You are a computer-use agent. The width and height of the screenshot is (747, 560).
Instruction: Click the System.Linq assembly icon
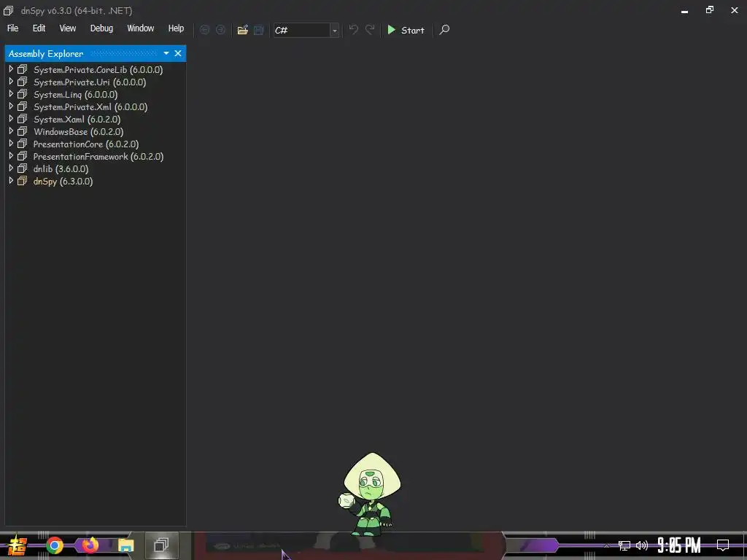click(22, 94)
